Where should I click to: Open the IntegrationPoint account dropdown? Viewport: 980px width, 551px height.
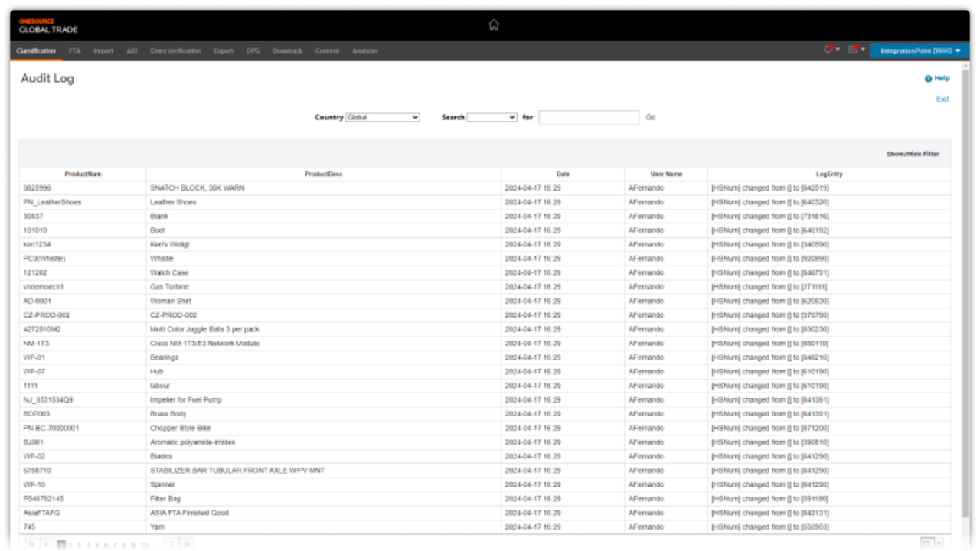920,51
